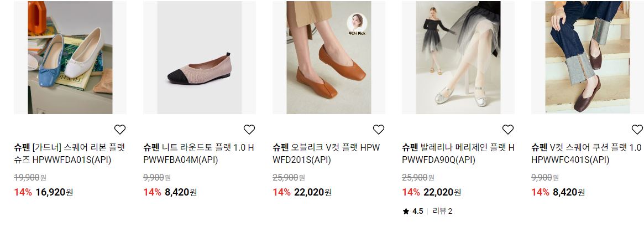
Task: Toggle the heart for the oblique V-cut flat
Action: click(x=378, y=129)
